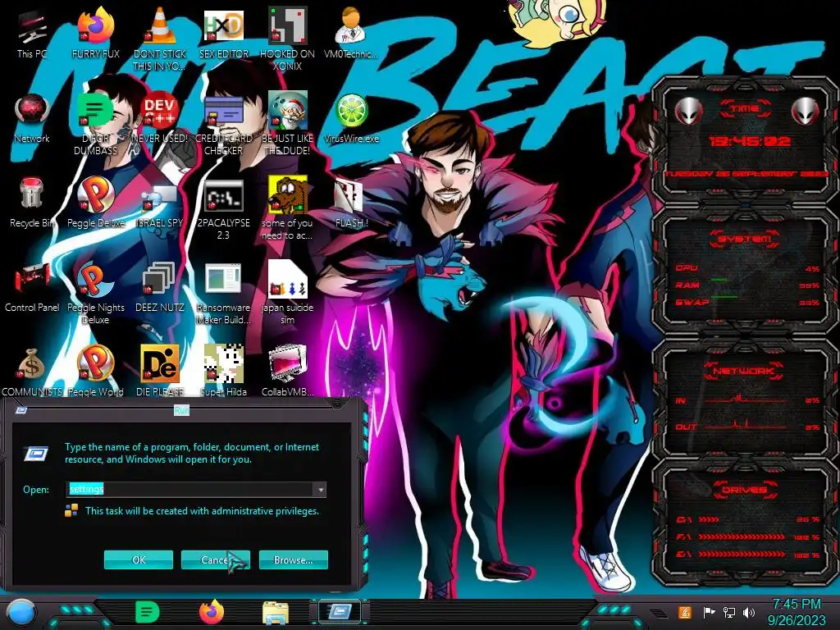Launch Peggle World shortcut
Screen dimensions: 840x630
[x=95, y=372]
